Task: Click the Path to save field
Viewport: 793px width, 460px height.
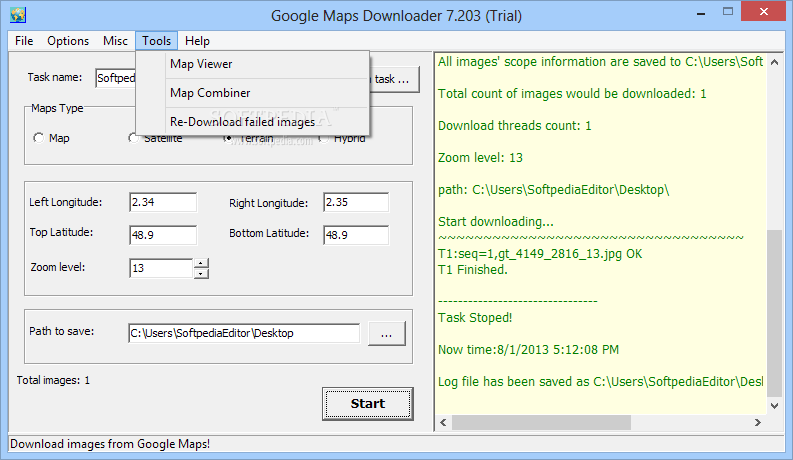Action: 244,333
